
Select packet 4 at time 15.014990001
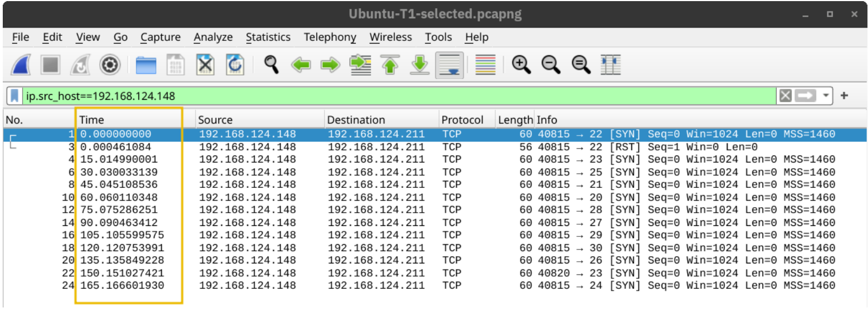tap(435, 159)
